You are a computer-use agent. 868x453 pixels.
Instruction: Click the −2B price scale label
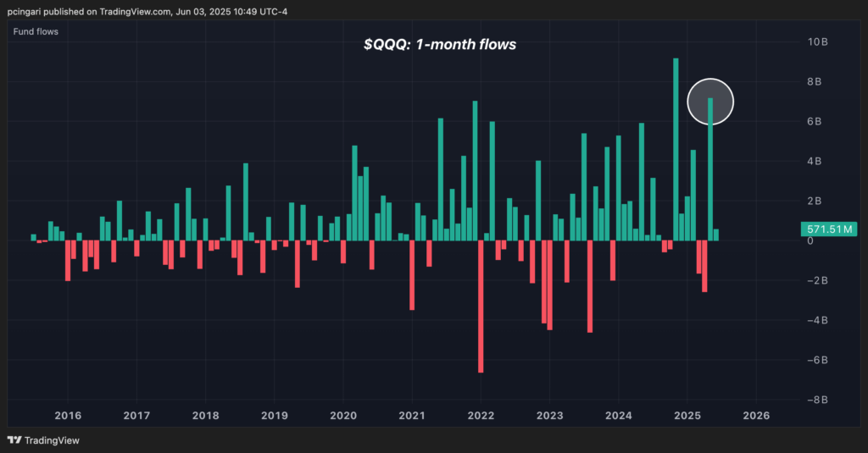coord(817,280)
